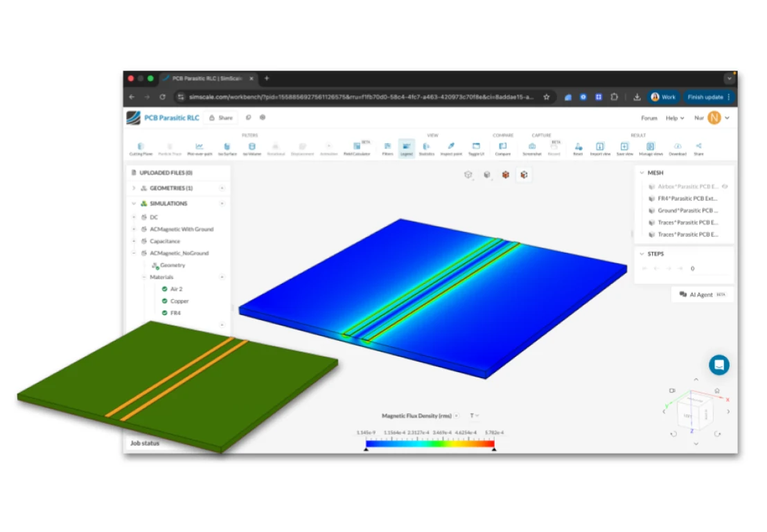Click the legend color gradient bar
Viewport: 767px width, 532px height.
click(x=430, y=443)
